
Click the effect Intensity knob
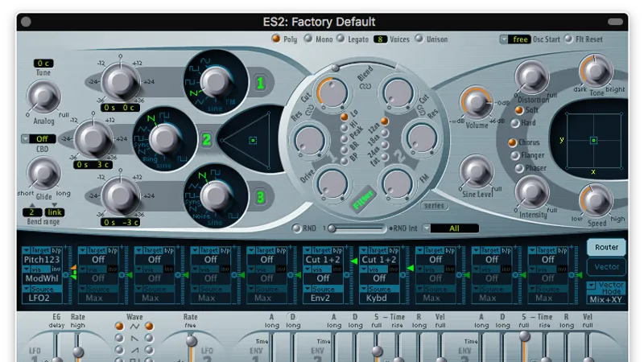pyautogui.click(x=532, y=192)
